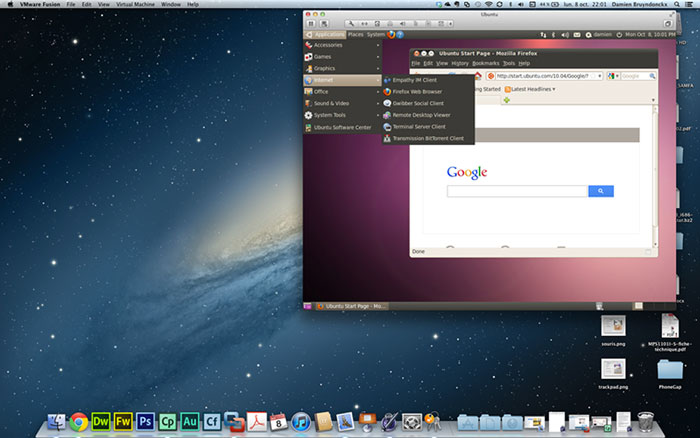Open the blue help icon in Ubuntu panel
This screenshot has width=700, height=438.
(x=400, y=34)
